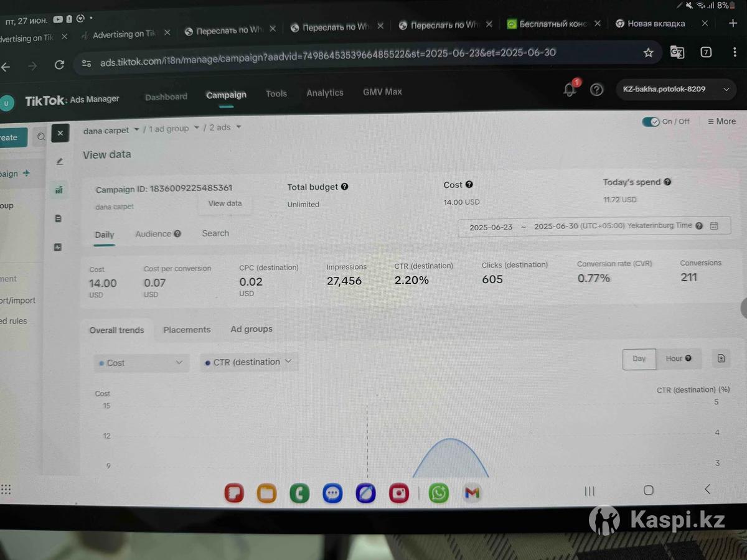Toggle the campaign On/Off switch

[x=651, y=122]
